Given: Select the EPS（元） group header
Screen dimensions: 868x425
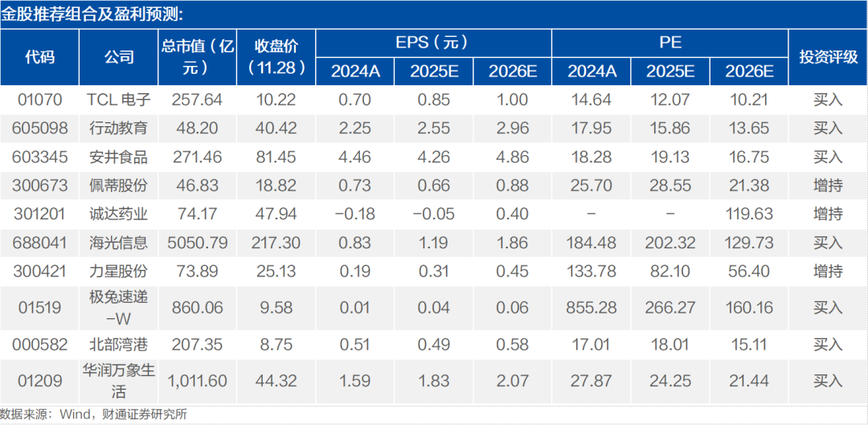Looking at the screenshot, I should [433, 43].
